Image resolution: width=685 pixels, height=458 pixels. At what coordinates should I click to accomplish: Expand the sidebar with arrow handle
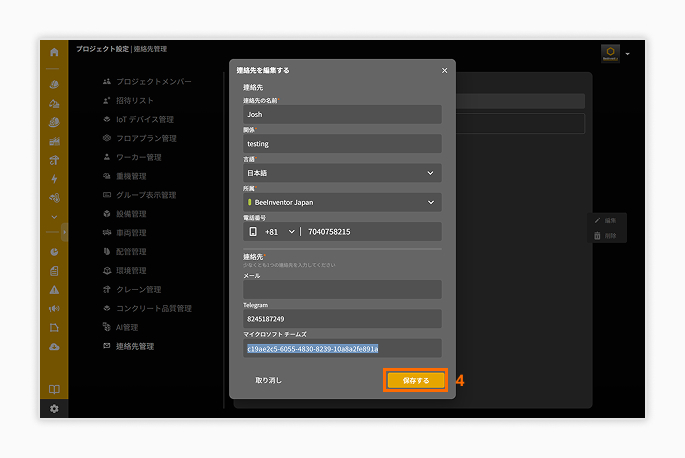tap(64, 232)
